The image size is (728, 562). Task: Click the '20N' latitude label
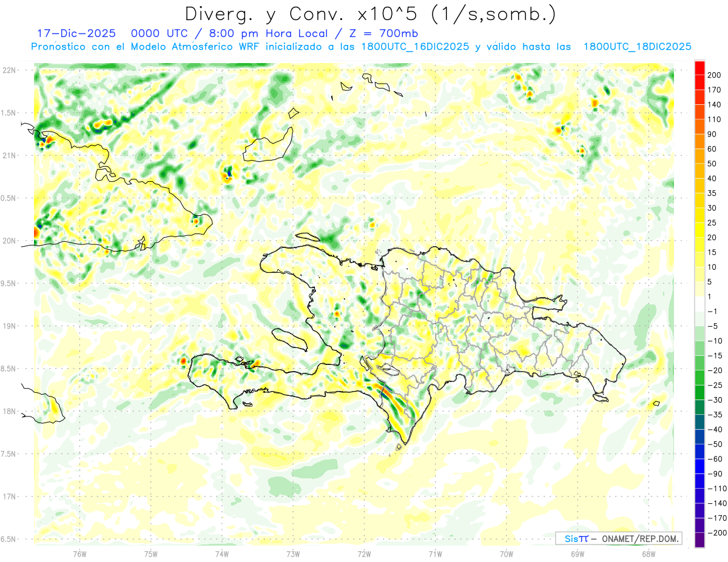click(x=9, y=241)
